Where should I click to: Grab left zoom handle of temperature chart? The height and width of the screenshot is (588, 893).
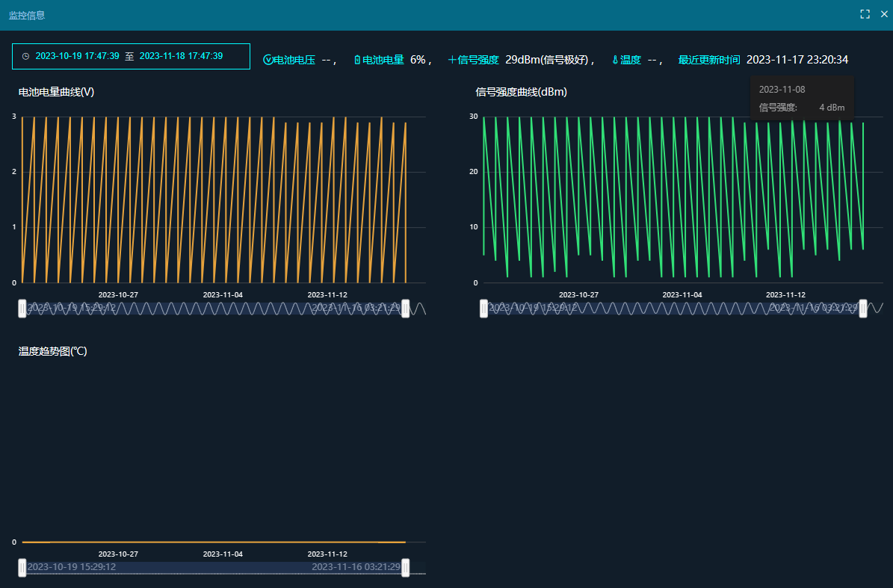(x=22, y=568)
